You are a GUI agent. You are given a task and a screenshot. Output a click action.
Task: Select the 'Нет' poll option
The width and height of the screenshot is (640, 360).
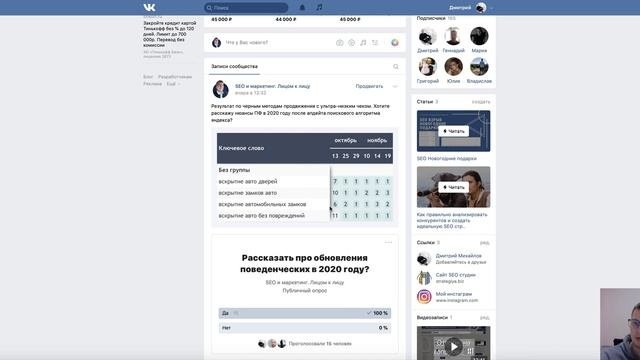[x=305, y=328]
